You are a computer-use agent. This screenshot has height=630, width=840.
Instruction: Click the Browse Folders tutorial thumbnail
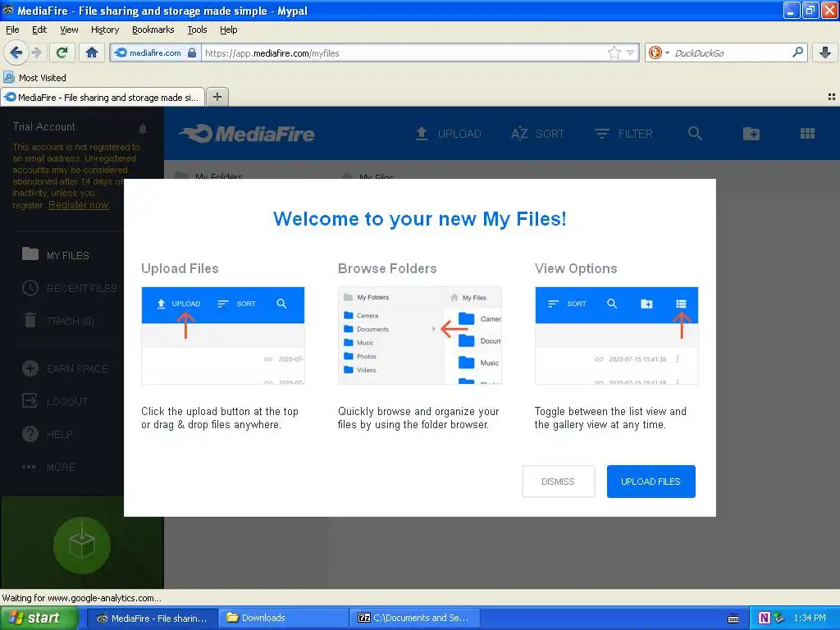[x=419, y=336]
